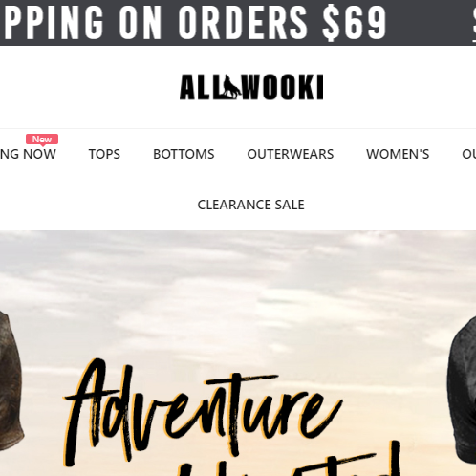Go to the Women's section
476x476 pixels.
[x=398, y=154]
